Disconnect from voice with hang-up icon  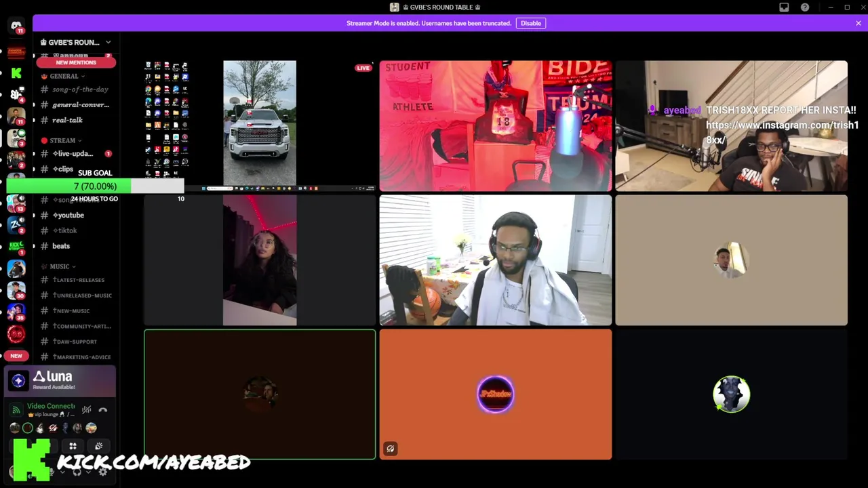tap(103, 409)
